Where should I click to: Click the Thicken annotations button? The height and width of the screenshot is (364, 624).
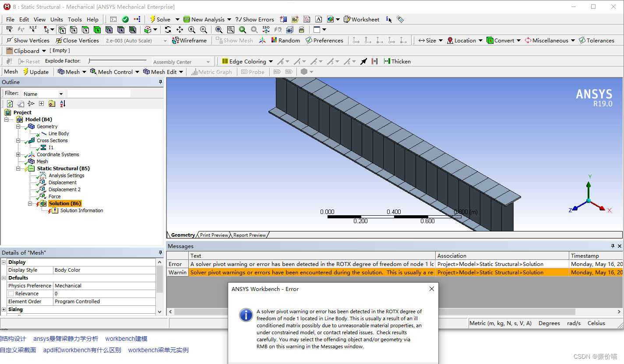[397, 61]
